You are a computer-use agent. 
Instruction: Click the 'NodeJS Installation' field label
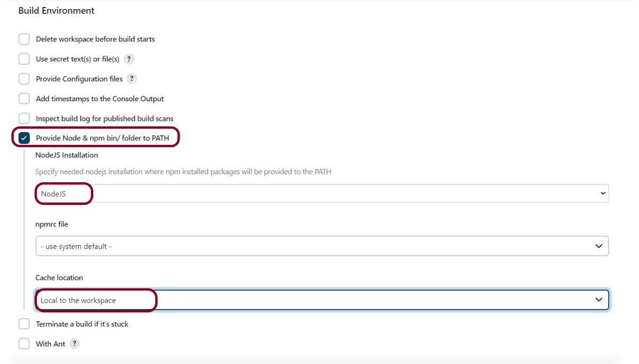click(x=67, y=155)
